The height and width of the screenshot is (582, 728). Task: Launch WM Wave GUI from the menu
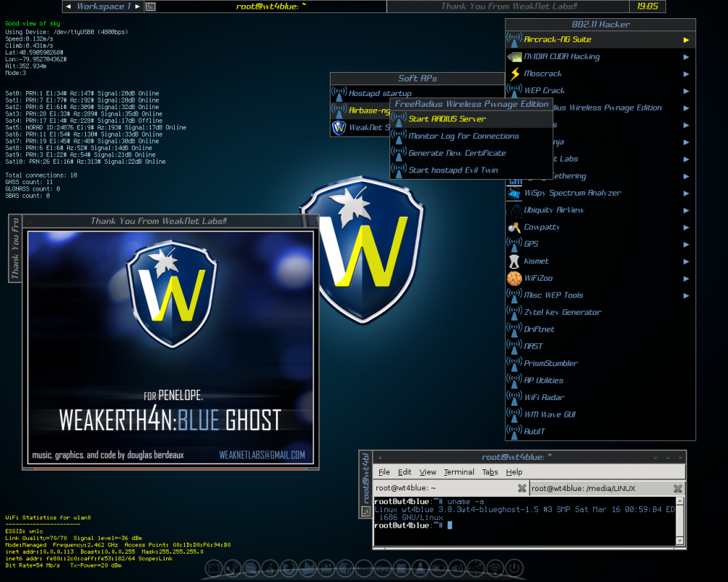click(601, 415)
